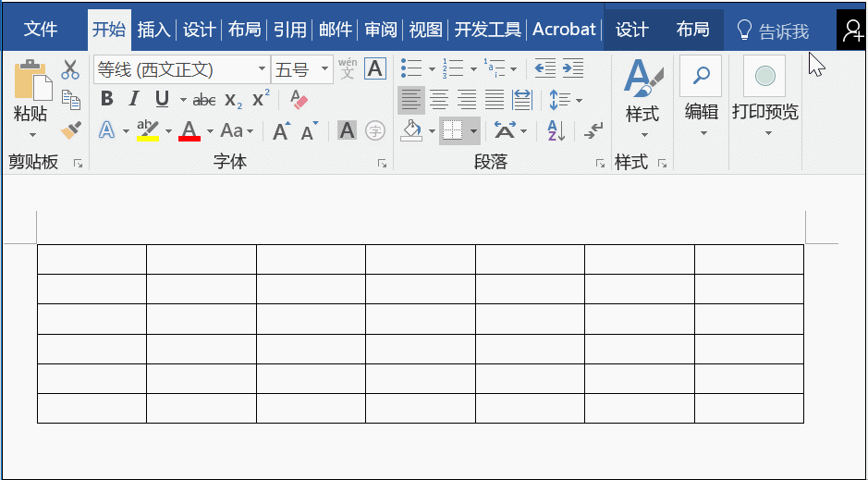The width and height of the screenshot is (868, 480).
Task: Open the font size box 五号
Action: (x=302, y=69)
